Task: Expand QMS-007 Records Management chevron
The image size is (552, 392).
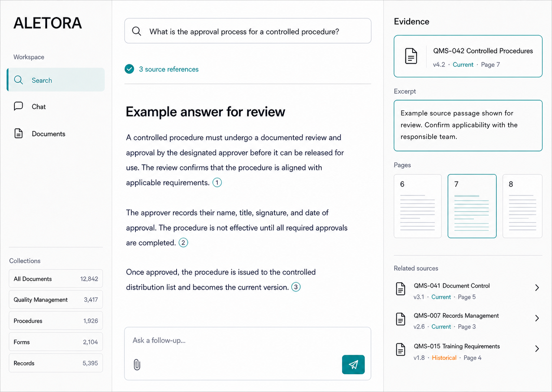Action: point(537,318)
